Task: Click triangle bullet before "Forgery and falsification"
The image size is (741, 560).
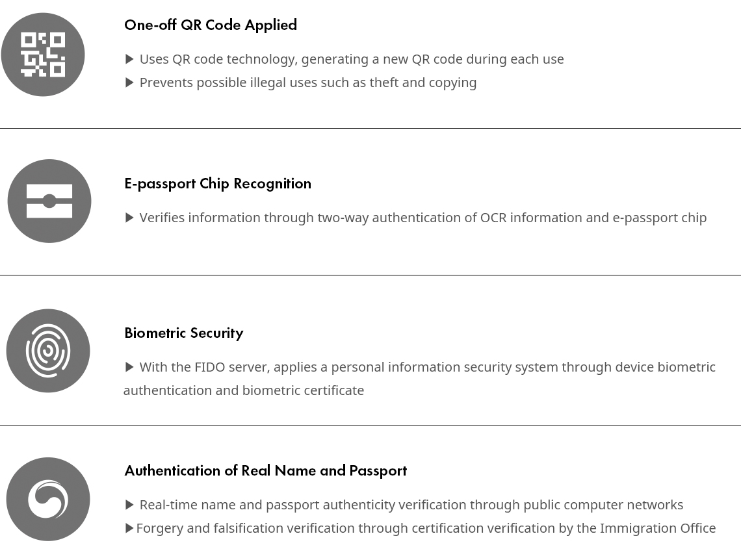Action: 129,528
